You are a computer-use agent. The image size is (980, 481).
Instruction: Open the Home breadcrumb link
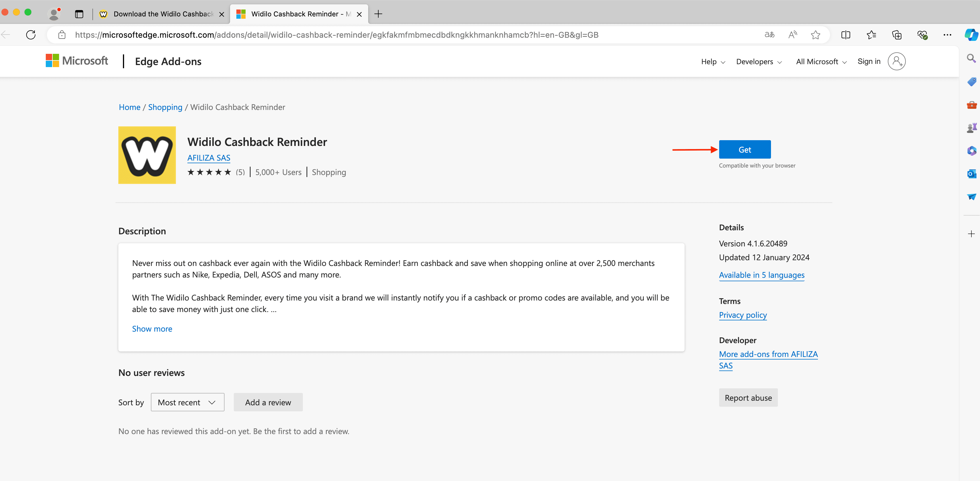pos(129,107)
